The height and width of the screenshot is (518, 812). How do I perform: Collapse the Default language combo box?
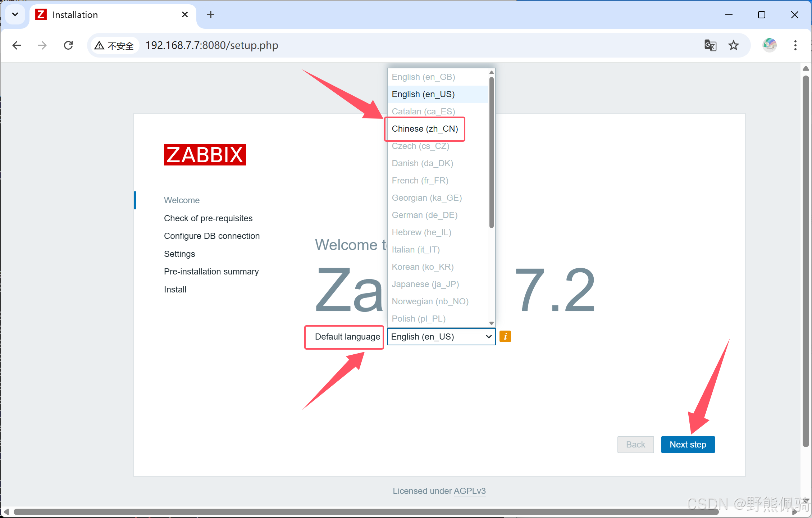[441, 336]
